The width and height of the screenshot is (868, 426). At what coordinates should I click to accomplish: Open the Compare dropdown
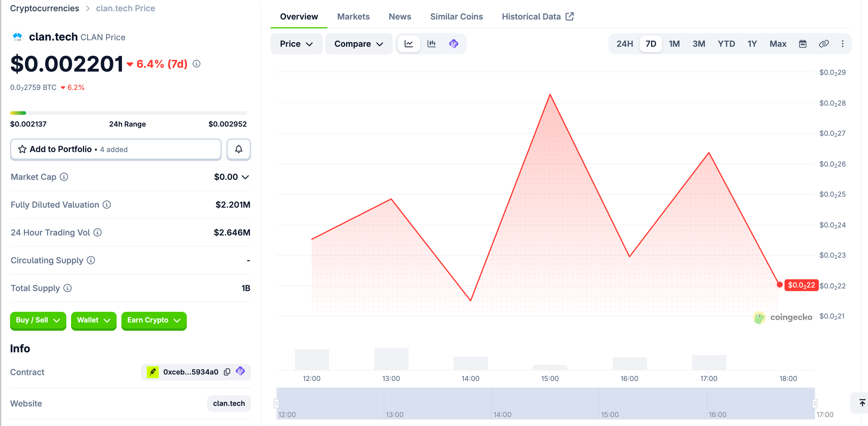359,44
